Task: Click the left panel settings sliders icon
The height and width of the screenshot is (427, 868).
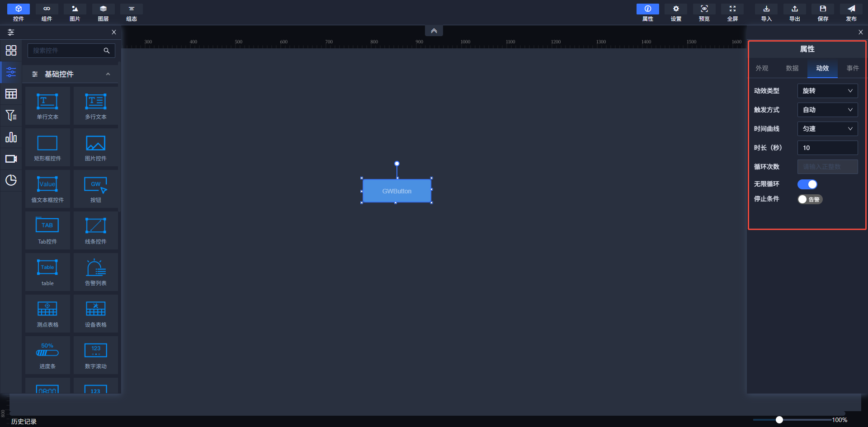Action: 11,32
